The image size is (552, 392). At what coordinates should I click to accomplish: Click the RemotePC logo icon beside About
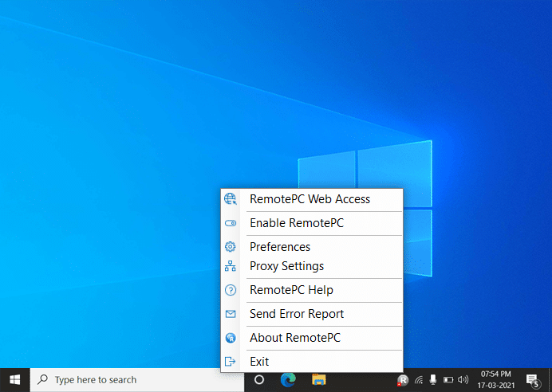231,338
